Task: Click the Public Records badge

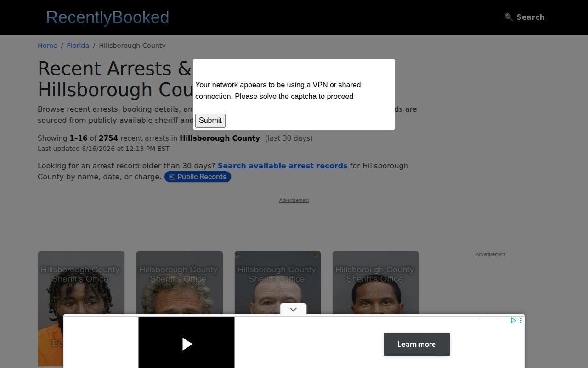Action: point(198,177)
